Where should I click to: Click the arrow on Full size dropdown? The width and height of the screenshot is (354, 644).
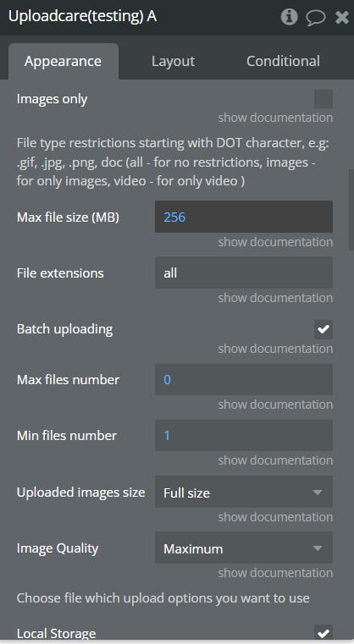click(317, 492)
